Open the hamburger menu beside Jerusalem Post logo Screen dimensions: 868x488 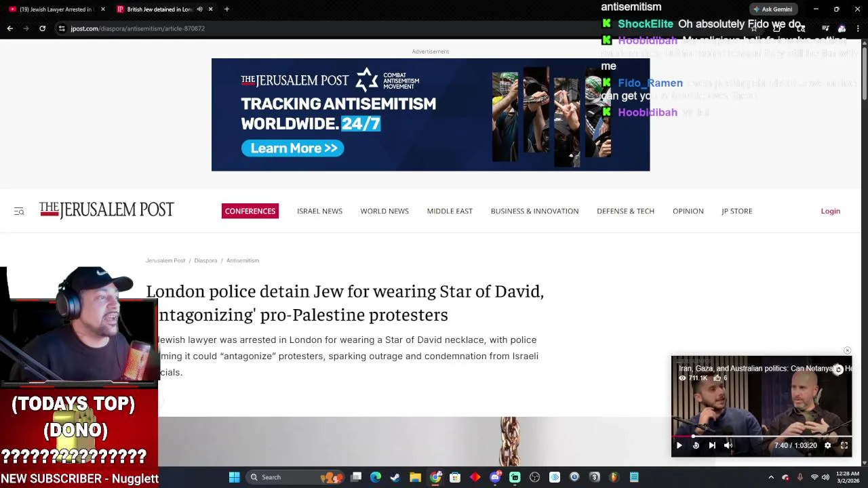point(19,211)
